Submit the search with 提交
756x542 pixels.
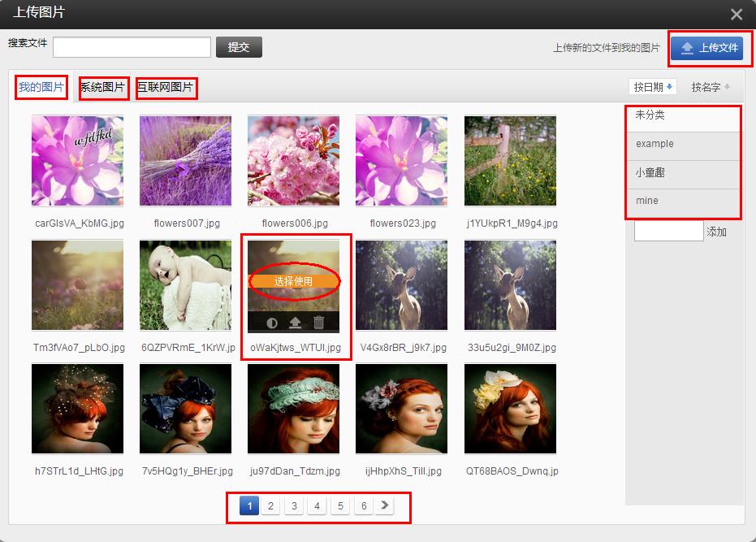click(239, 47)
